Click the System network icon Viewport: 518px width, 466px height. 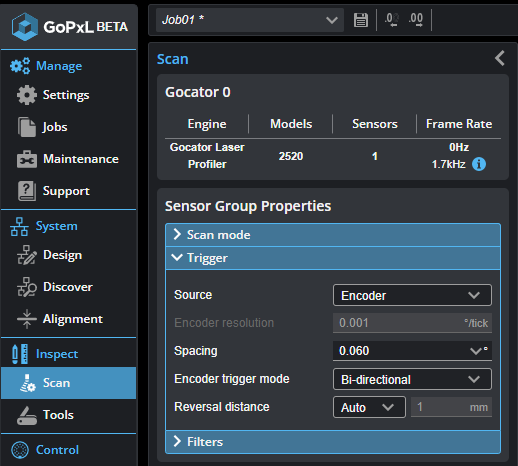[x=19, y=227]
